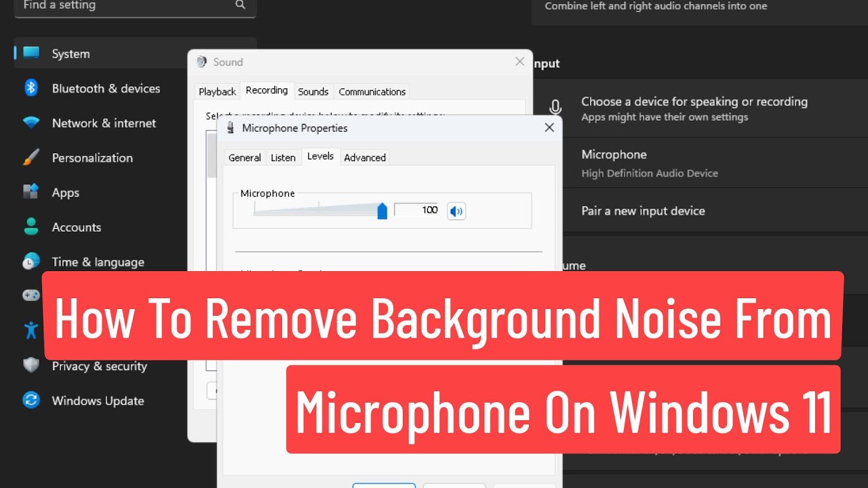Open Windows Update settings
868x488 pixels.
98,401
